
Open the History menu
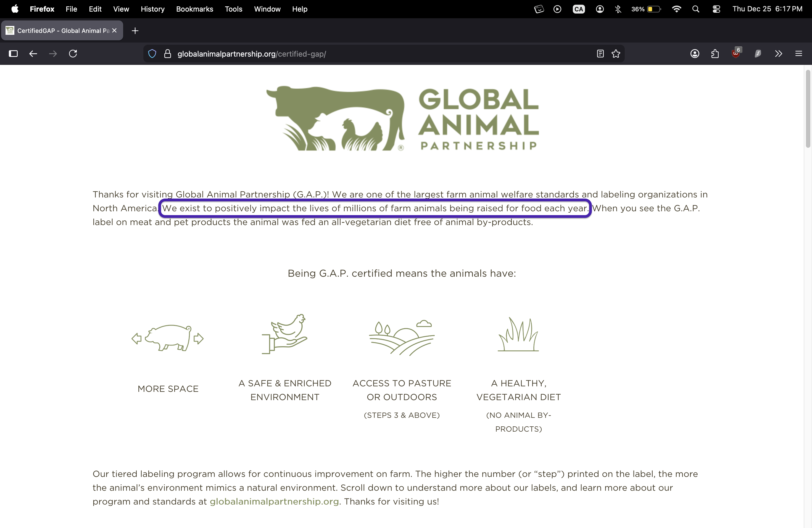(152, 9)
